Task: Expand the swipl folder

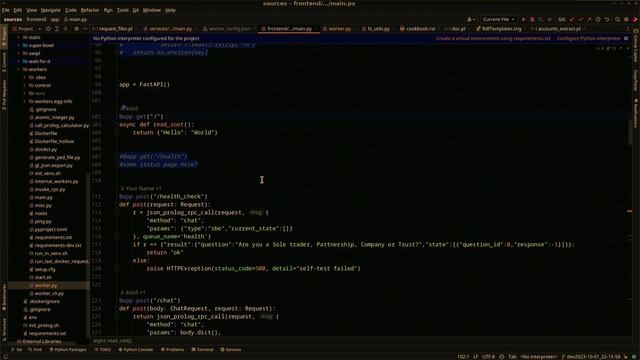Action: pyautogui.click(x=18, y=53)
